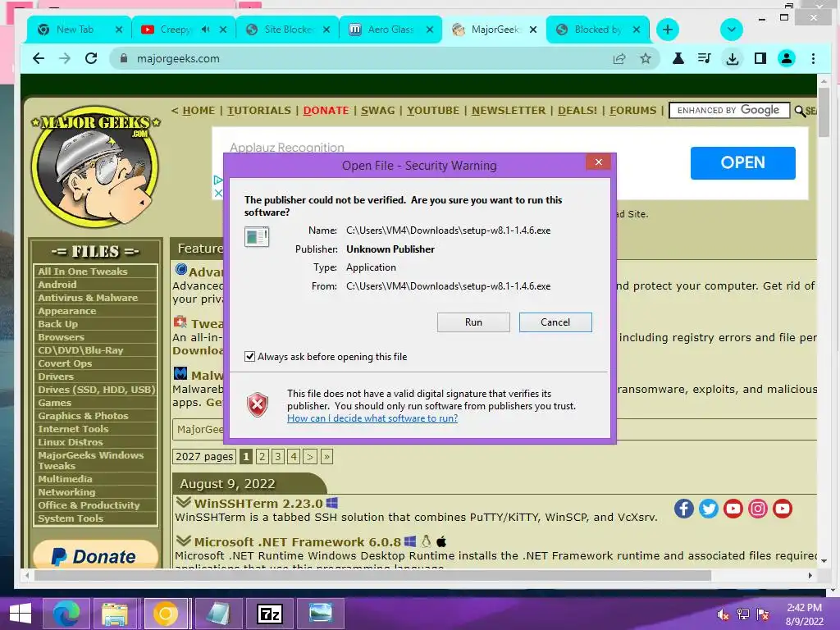Open 7-Zip from the taskbar
This screenshot has height=630, width=840.
point(269,614)
